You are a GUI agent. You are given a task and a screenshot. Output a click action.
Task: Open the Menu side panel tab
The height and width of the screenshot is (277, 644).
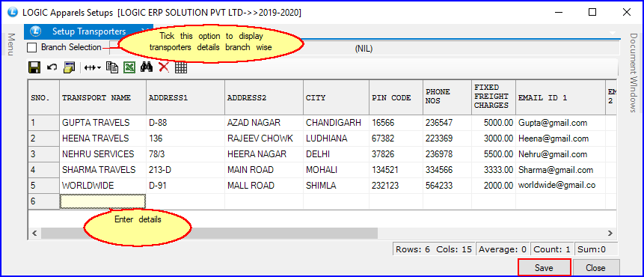(x=11, y=44)
